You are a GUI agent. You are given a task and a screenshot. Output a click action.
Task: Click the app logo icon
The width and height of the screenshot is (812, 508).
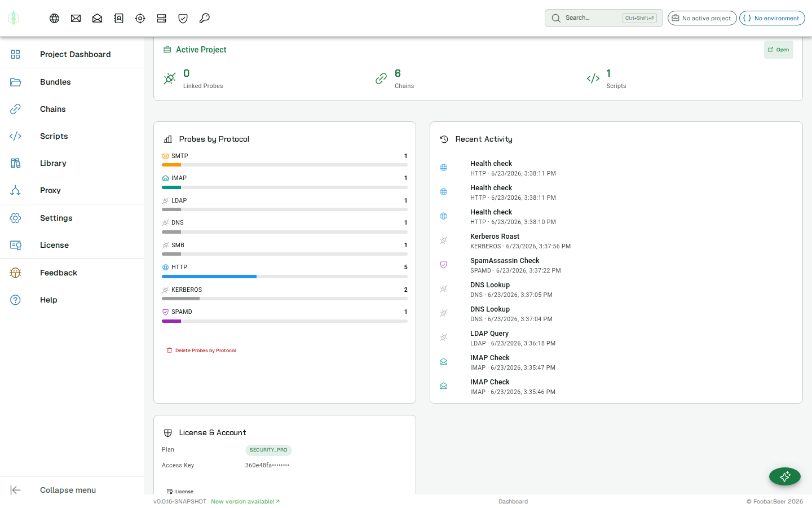click(14, 18)
